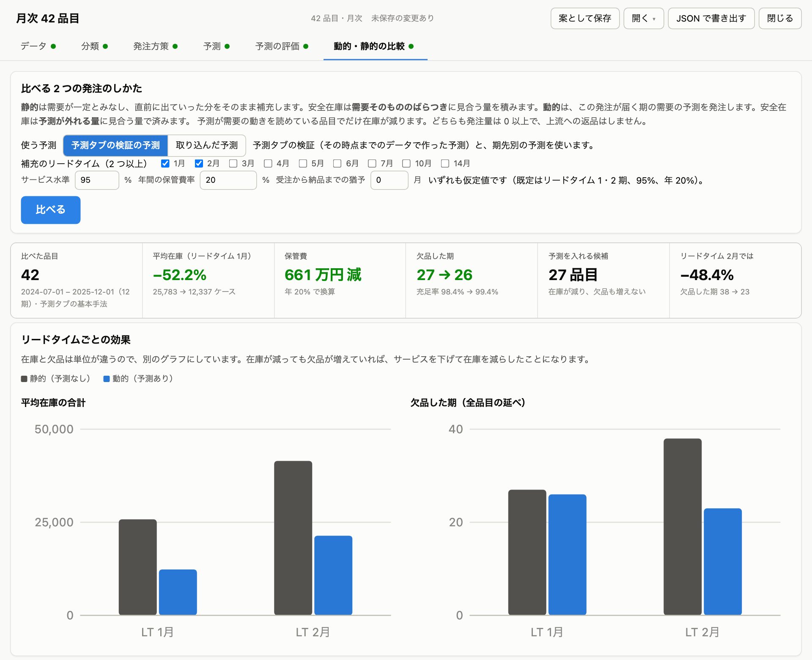Click 未保存の変更あり status text
The width and height of the screenshot is (812, 660).
(x=403, y=18)
